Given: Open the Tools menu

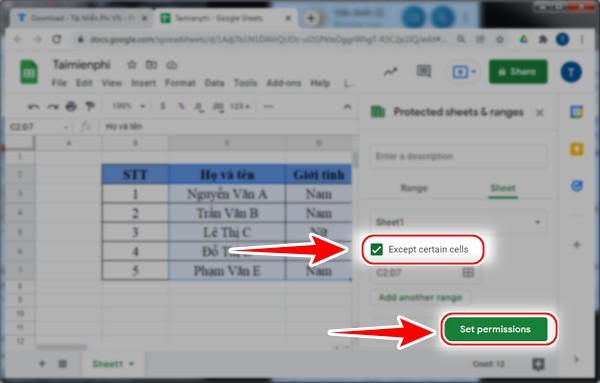Looking at the screenshot, I should tap(245, 83).
